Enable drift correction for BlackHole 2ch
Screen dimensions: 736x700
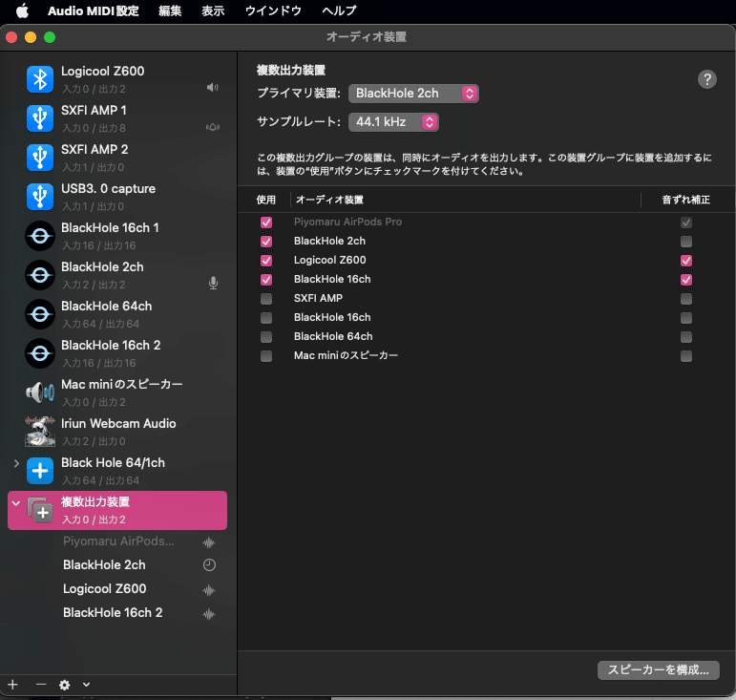coord(686,242)
